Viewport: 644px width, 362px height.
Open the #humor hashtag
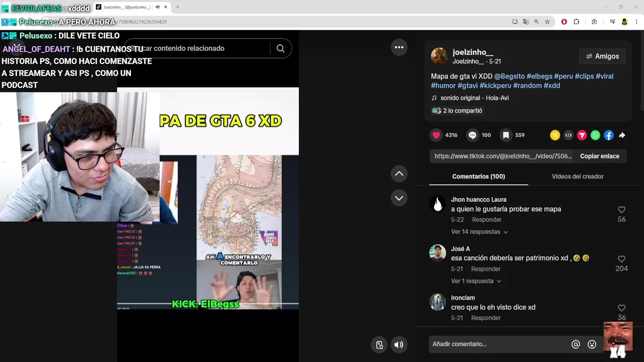(443, 85)
